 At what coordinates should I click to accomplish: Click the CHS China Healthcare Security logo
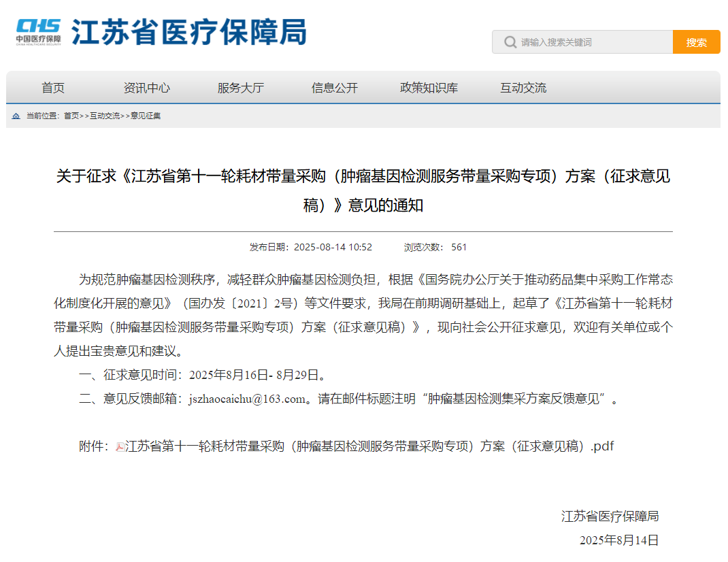pyautogui.click(x=39, y=31)
